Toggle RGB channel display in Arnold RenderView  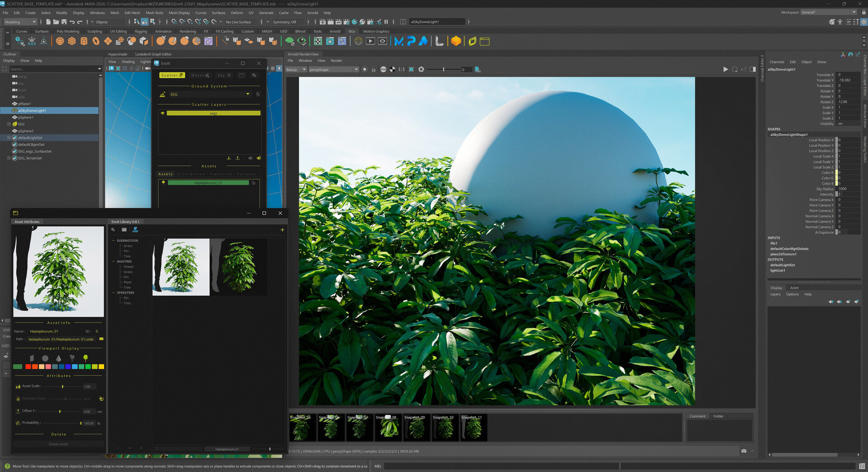tap(383, 69)
